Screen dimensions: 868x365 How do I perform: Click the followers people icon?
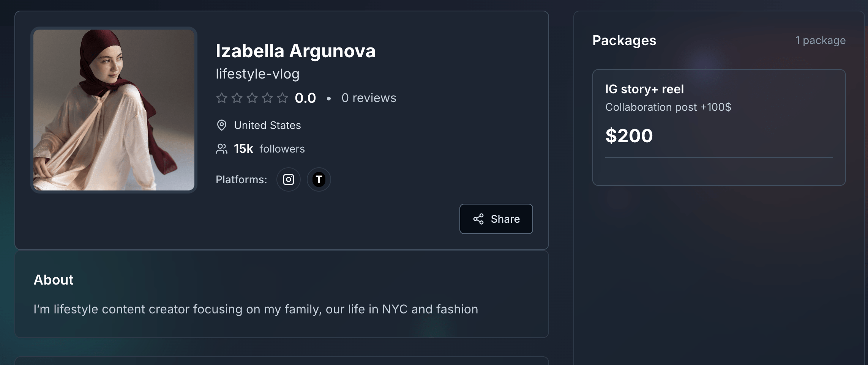coord(221,149)
